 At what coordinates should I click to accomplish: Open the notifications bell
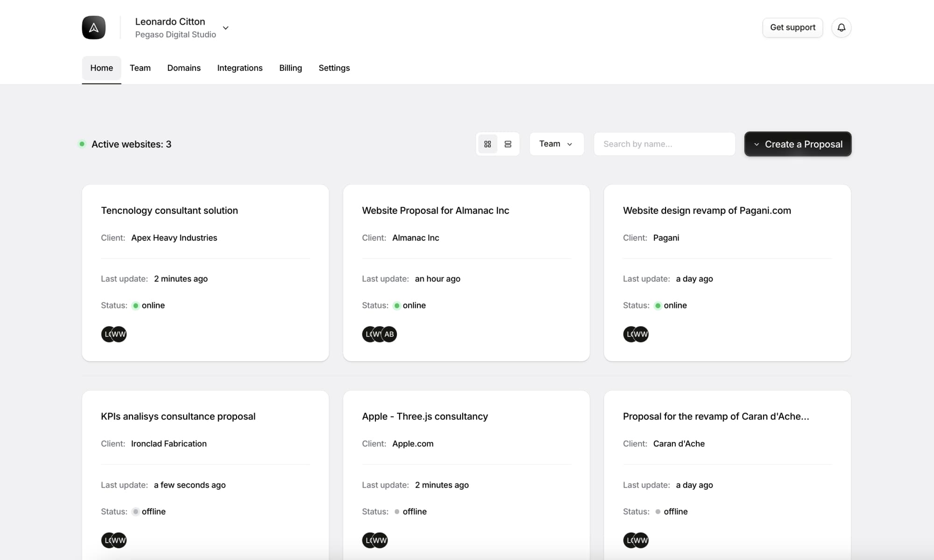click(841, 28)
